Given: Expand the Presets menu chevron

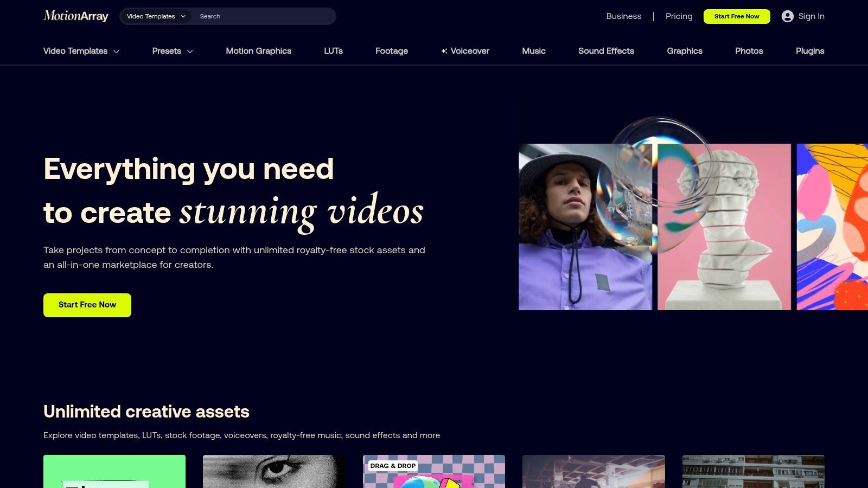Looking at the screenshot, I should click(x=190, y=52).
